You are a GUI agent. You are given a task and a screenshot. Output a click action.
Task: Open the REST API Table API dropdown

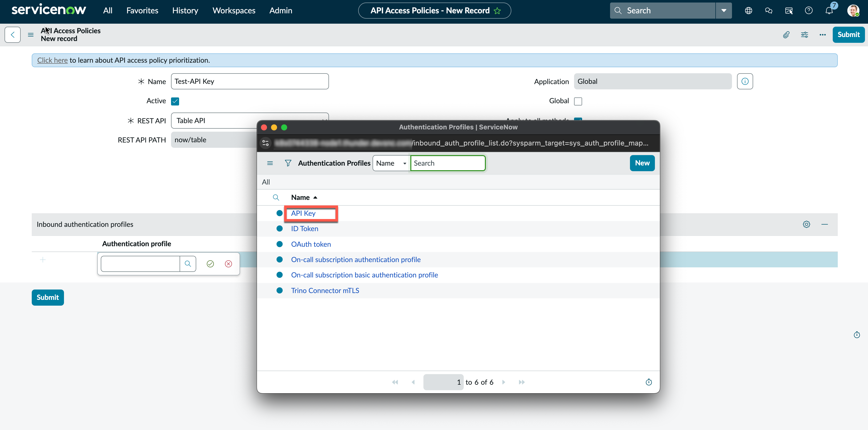pyautogui.click(x=250, y=121)
